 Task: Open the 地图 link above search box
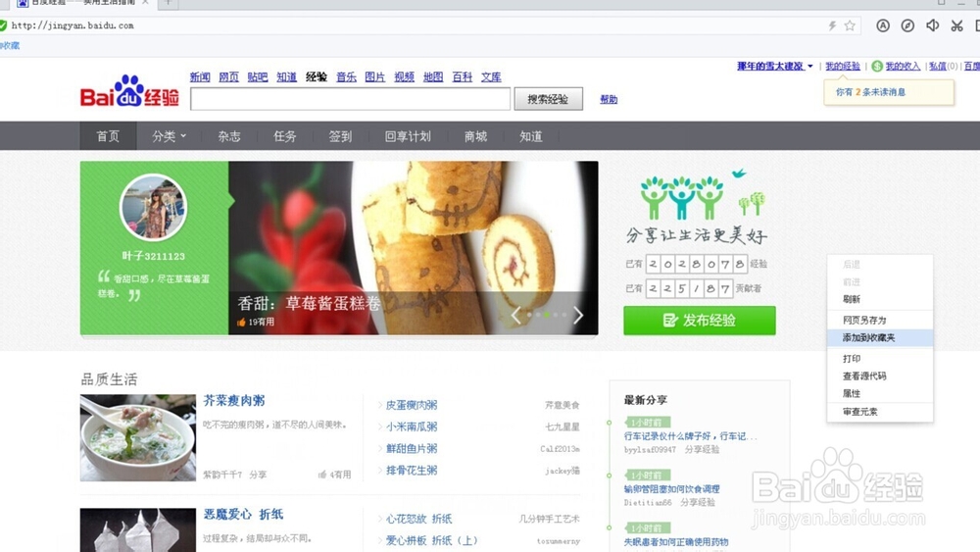(x=433, y=76)
